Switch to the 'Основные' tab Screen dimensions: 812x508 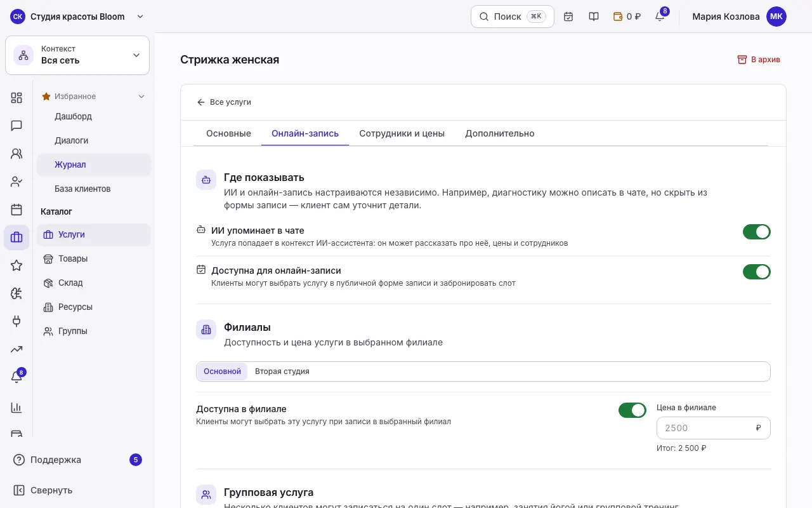[228, 133]
